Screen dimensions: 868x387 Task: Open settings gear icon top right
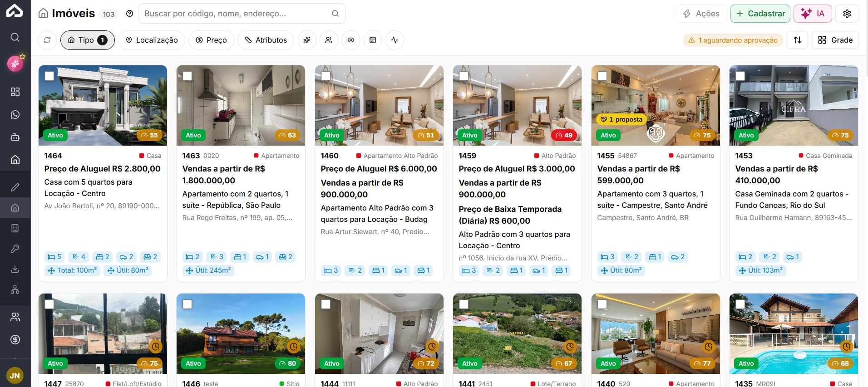(847, 14)
